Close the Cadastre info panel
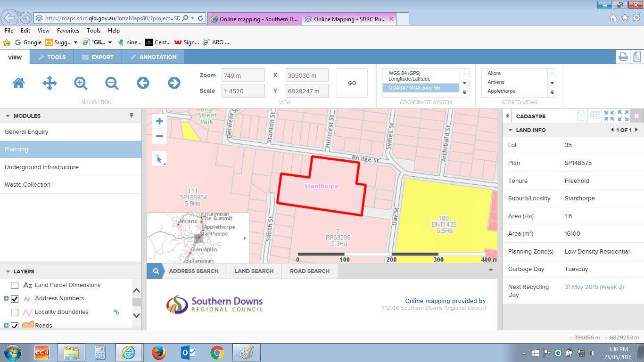 coord(636,116)
